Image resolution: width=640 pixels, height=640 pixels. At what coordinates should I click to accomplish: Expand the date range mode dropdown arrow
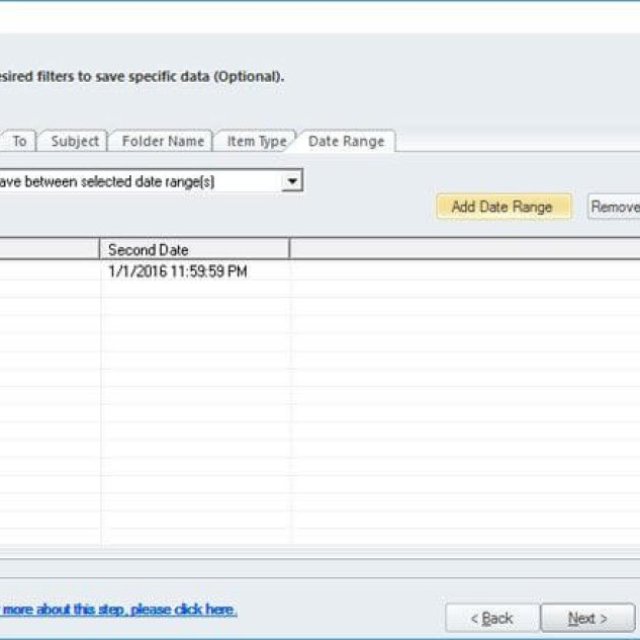292,181
